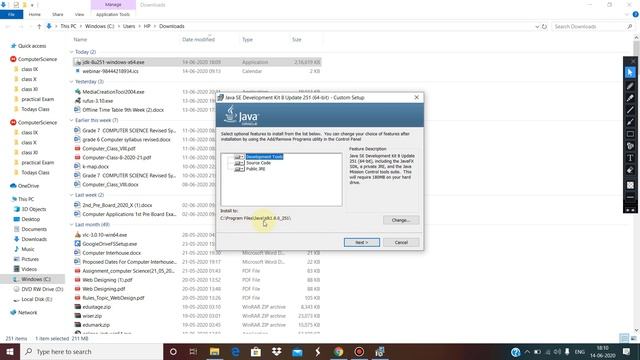Click Change... to modify install path

point(401,220)
